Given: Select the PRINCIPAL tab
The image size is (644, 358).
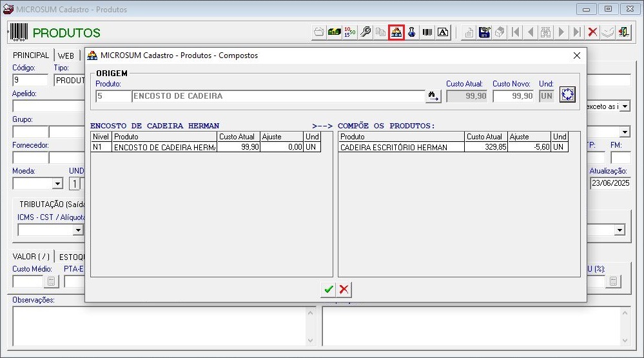Looking at the screenshot, I should [x=31, y=55].
